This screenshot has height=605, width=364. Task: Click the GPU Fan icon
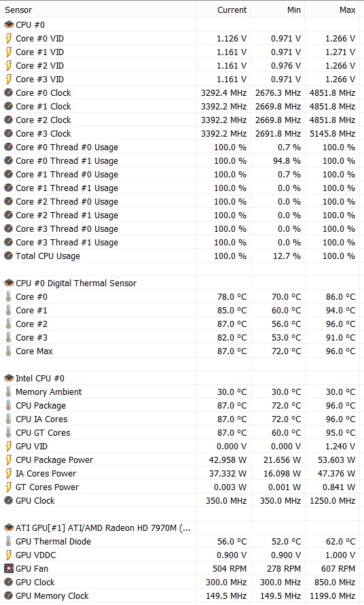pyautogui.click(x=8, y=568)
